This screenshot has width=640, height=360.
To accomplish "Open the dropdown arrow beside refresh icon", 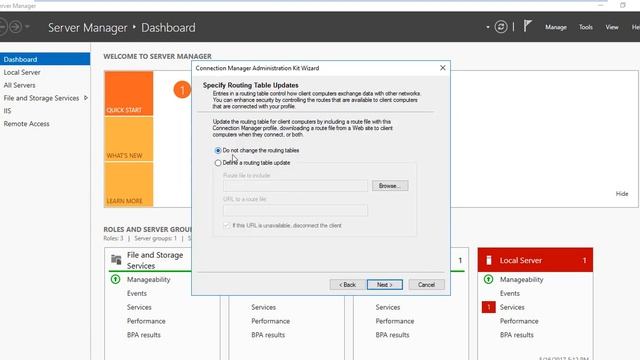I will click(488, 27).
